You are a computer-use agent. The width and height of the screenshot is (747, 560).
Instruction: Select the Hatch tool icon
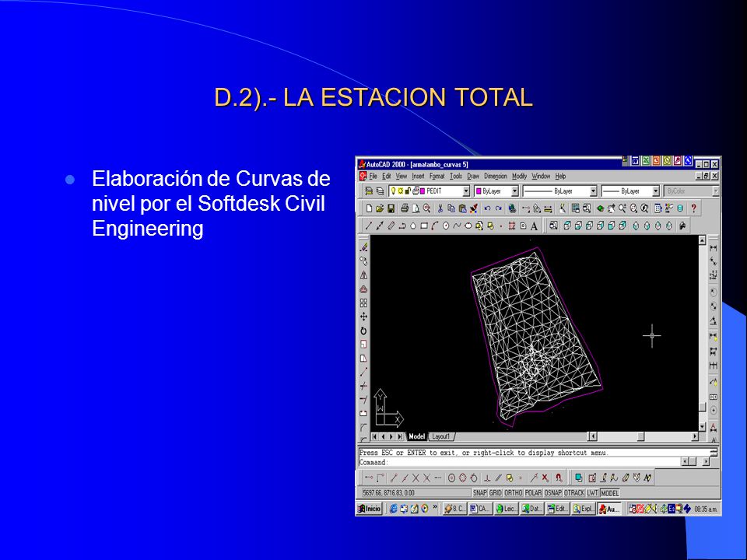tap(512, 226)
